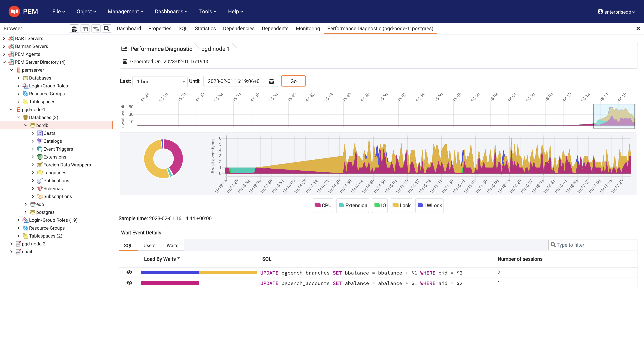This screenshot has width=644, height=358.
Task: Click the Schemas icon under bdrdb
Action: (x=40, y=188)
